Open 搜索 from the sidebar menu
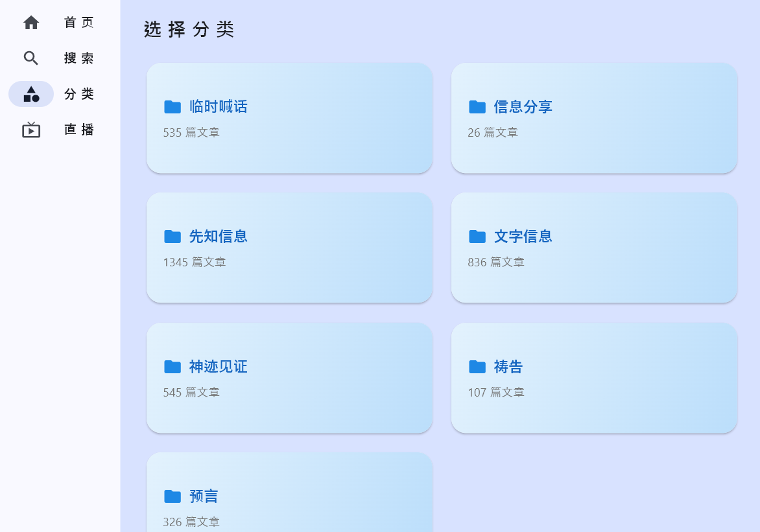This screenshot has height=532, width=760. [79, 58]
